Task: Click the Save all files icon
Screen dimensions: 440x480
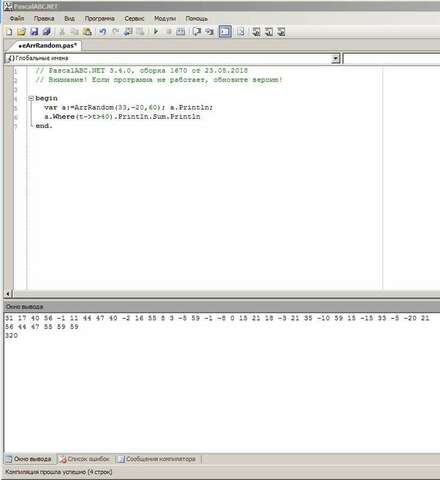Action: 47,32
